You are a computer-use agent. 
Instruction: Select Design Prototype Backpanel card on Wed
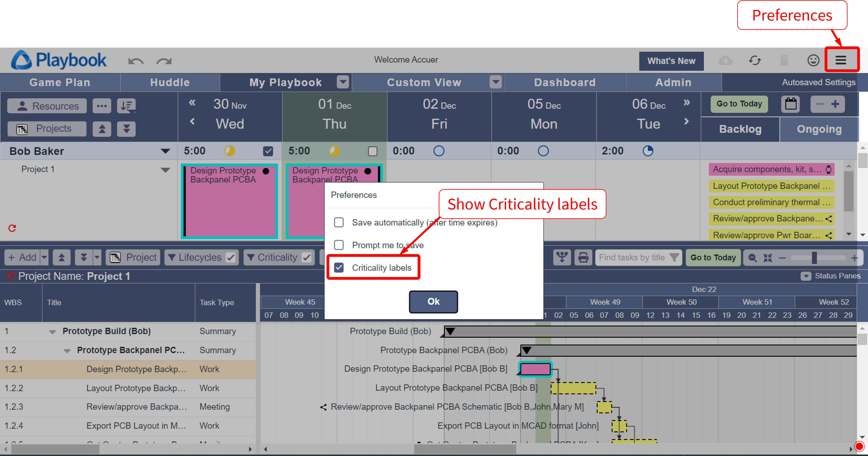[229, 201]
